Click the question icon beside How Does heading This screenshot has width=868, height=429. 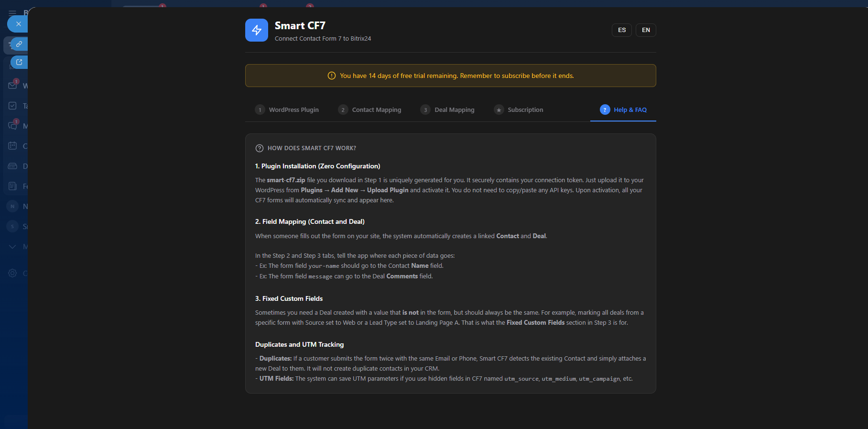click(260, 148)
